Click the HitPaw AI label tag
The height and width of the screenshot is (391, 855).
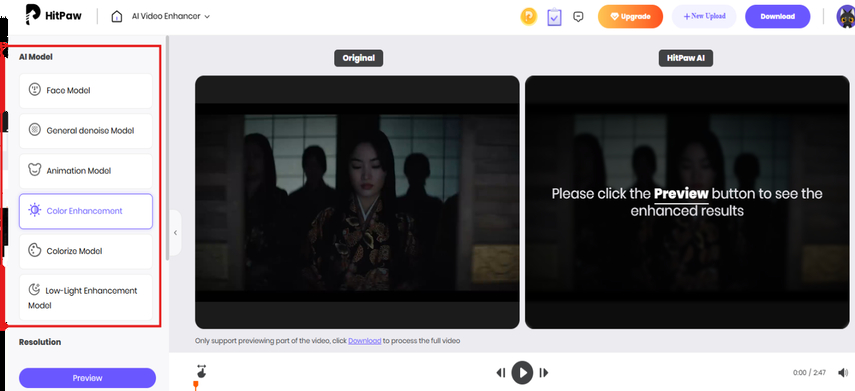click(x=686, y=58)
